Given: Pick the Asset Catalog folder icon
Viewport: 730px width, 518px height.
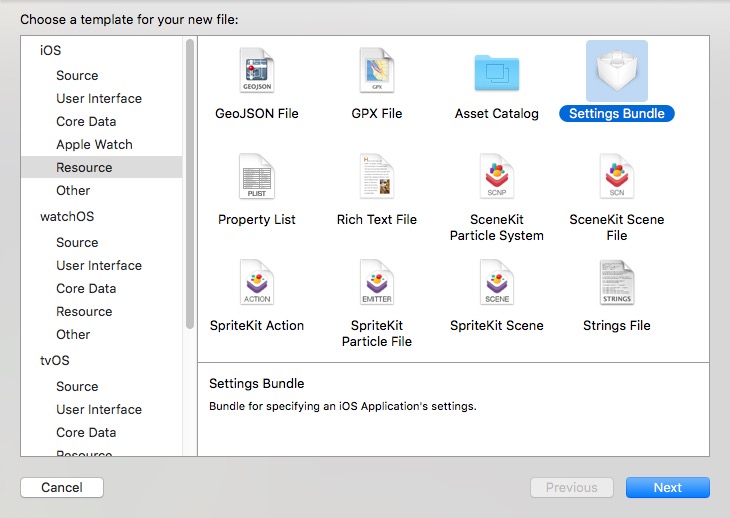Looking at the screenshot, I should coord(497,71).
